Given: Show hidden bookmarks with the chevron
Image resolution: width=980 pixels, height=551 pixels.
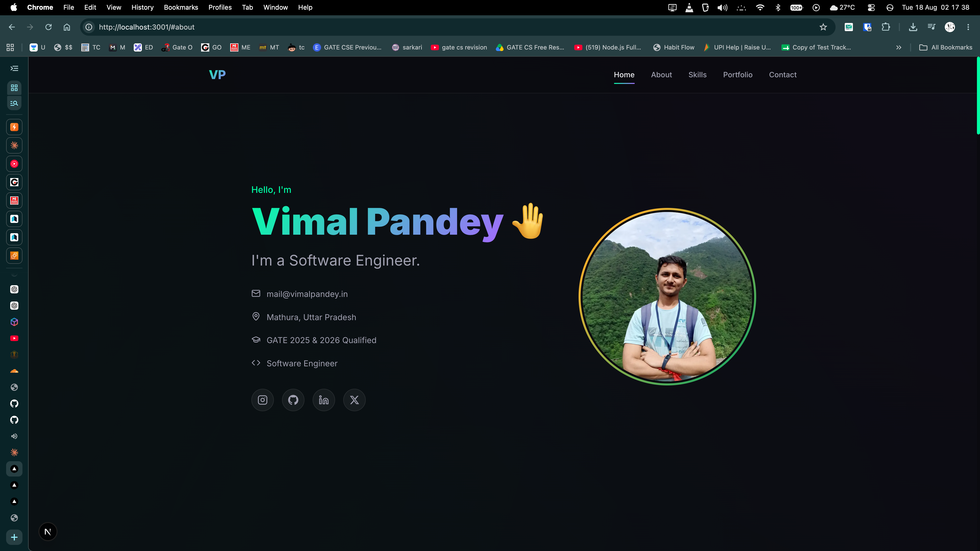Looking at the screenshot, I should click(899, 47).
